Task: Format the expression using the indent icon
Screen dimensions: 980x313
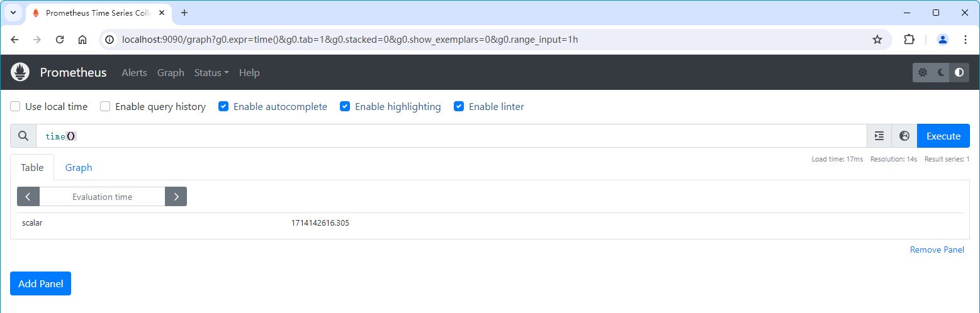Action: (x=879, y=136)
